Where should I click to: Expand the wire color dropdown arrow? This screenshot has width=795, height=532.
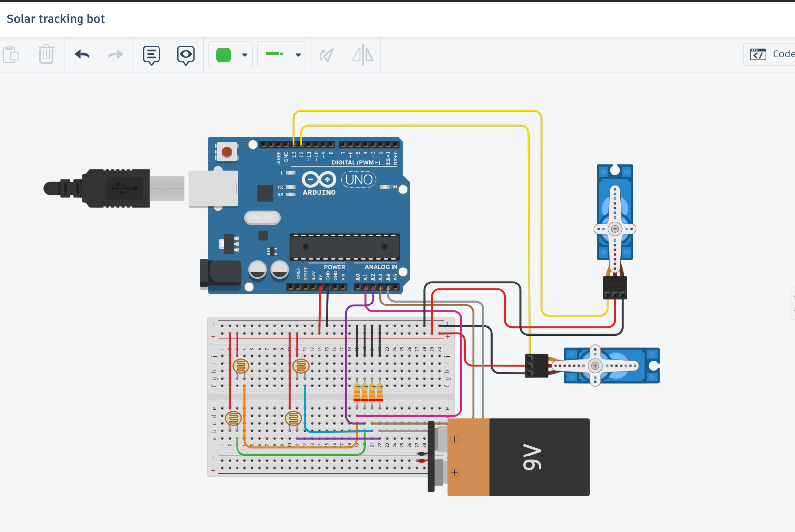244,55
